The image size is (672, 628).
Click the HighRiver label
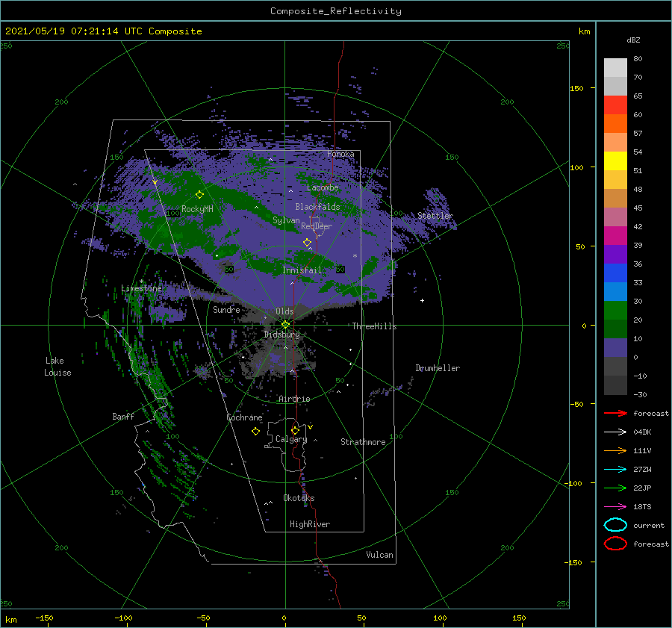click(310, 524)
